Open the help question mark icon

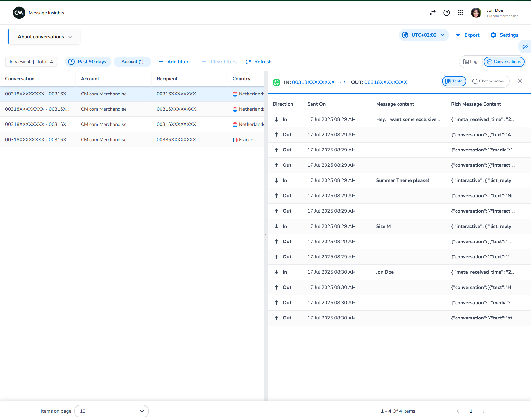(x=447, y=13)
